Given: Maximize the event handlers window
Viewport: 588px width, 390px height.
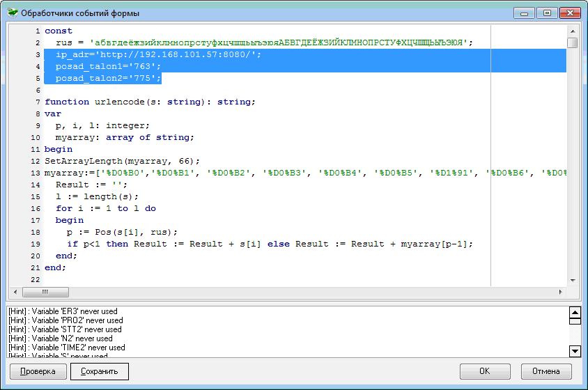Looking at the screenshot, I should 546,13.
